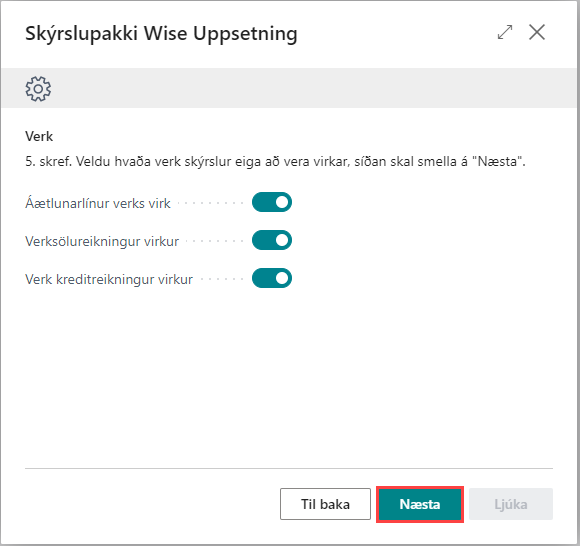
Task: Click the Skýrslupakki Wise Uppsetning title
Action: click(161, 34)
